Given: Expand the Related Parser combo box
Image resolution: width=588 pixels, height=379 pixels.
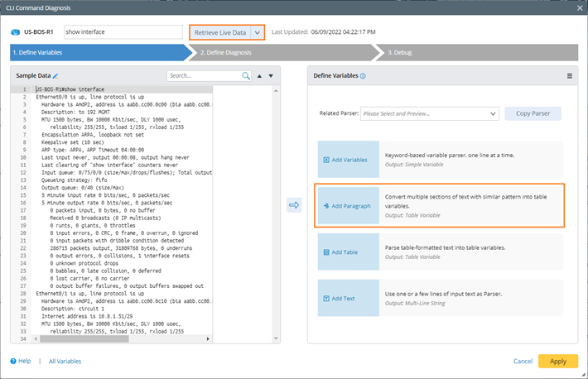Looking at the screenshot, I should [429, 113].
